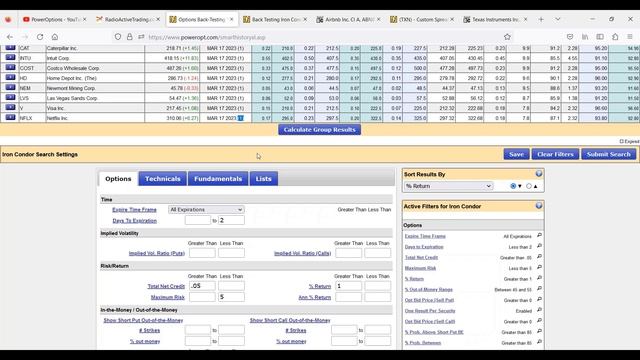Screen dimensions: 640x360
Task: Select descending sort order radio button
Action: (x=513, y=186)
